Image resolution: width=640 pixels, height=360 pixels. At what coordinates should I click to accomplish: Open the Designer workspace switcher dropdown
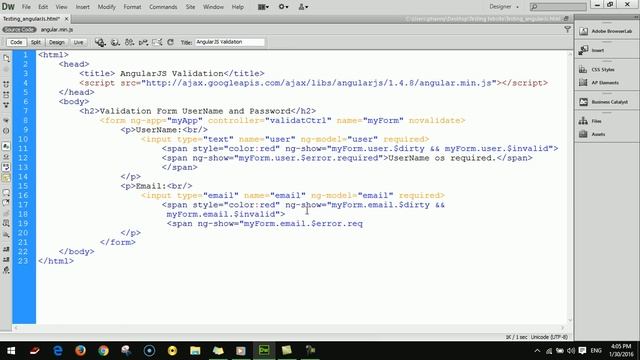pyautogui.click(x=504, y=7)
